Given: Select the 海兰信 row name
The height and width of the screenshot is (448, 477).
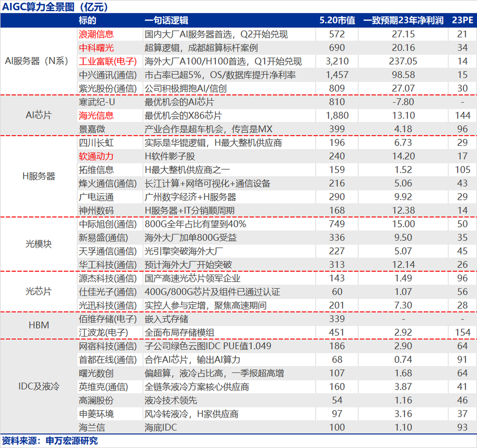Looking at the screenshot, I should pos(92,427).
